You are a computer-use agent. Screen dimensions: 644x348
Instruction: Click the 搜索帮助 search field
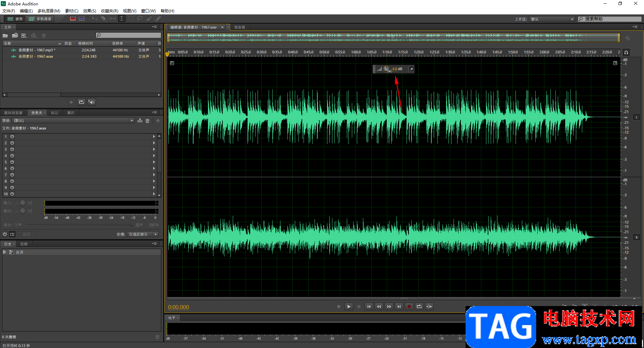click(610, 19)
